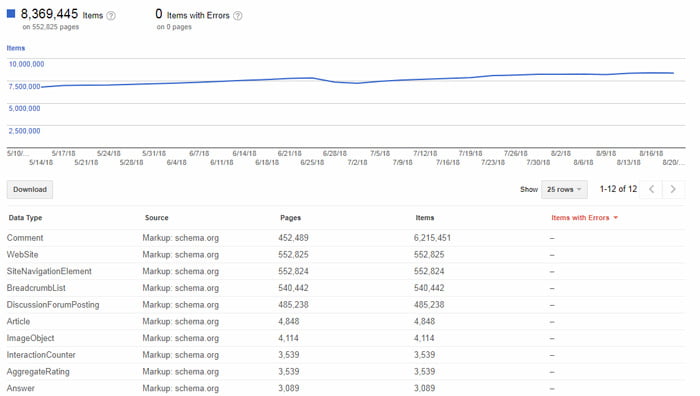Open the 25 rows dropdown

tap(564, 189)
